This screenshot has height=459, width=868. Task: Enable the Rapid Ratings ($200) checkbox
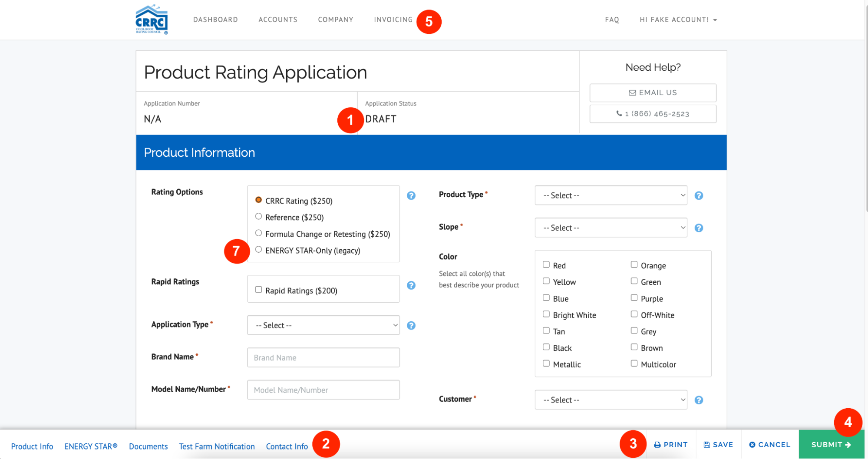click(x=258, y=289)
